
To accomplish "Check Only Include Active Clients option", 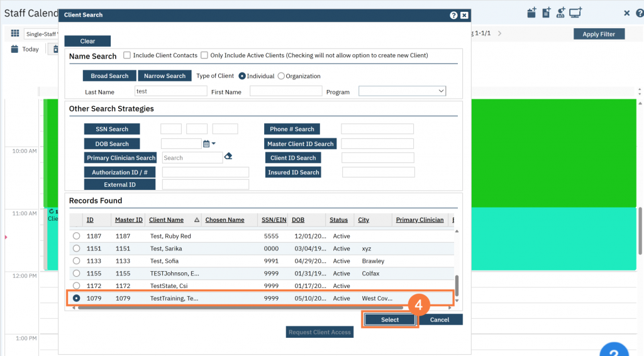I will click(x=204, y=55).
